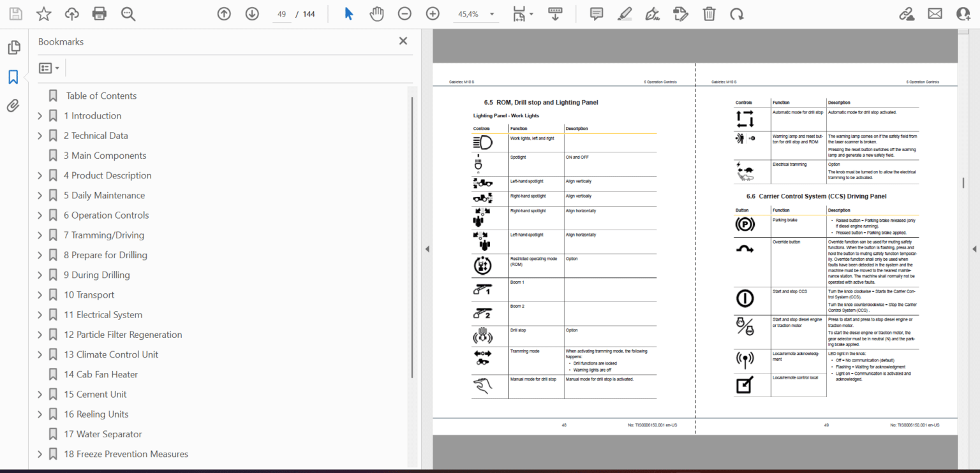Select the Hand tool in the toolbar
The height and width of the screenshot is (473, 980).
point(376,13)
